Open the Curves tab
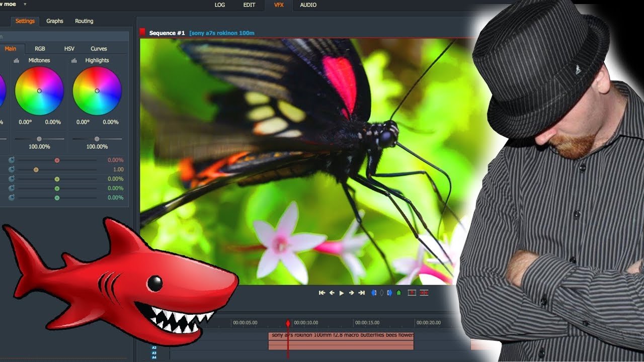The height and width of the screenshot is (362, 644). 99,49
